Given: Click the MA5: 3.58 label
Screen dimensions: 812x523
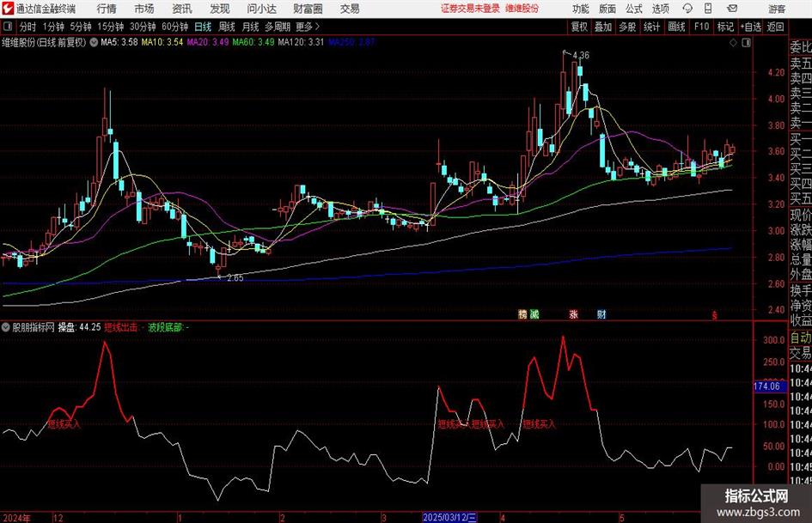Looking at the screenshot, I should tap(119, 42).
